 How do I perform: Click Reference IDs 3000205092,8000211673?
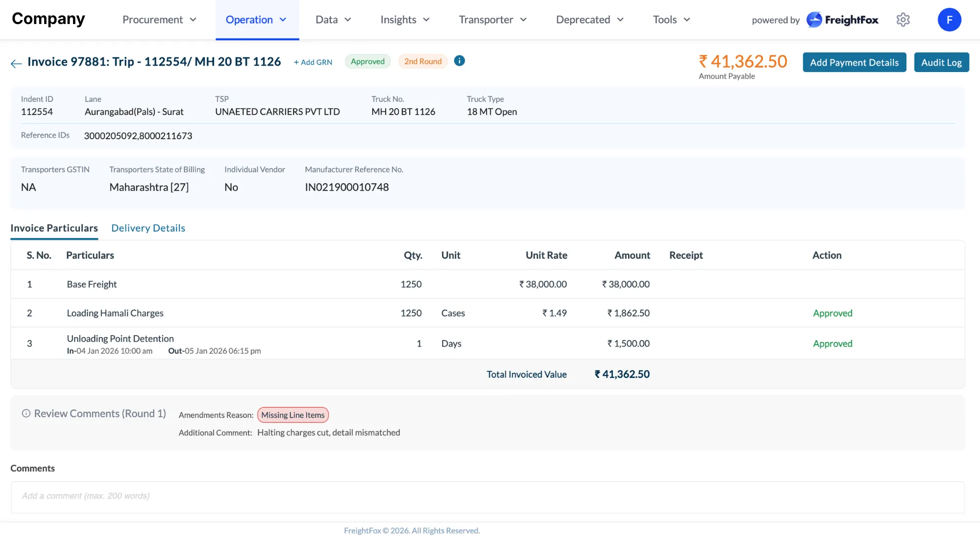[x=138, y=136]
